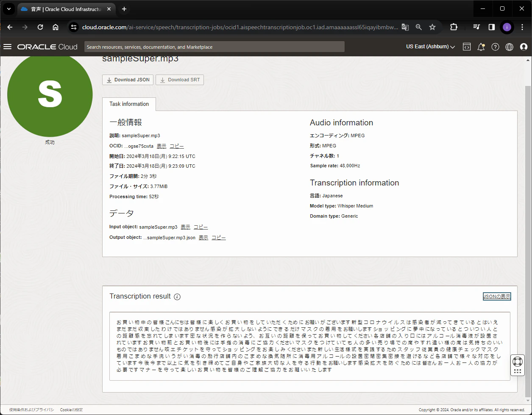Open a new browser tab
The width and height of the screenshot is (532, 415).
124,9
